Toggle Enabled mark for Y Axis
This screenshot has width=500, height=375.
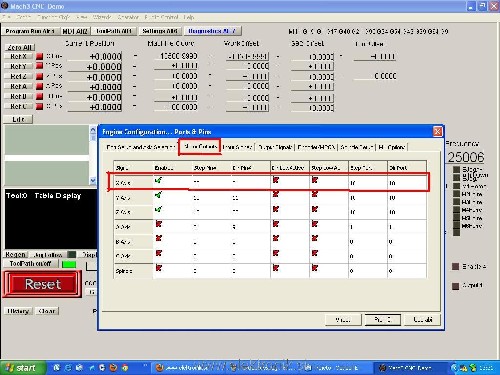click(158, 194)
